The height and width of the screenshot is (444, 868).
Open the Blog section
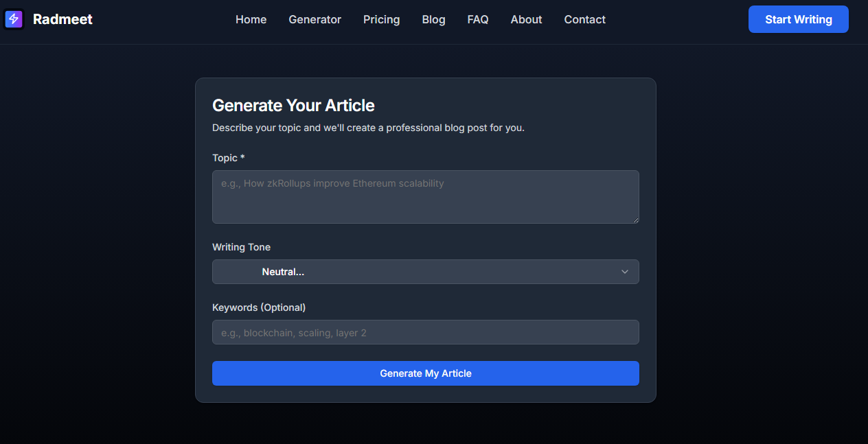point(433,19)
